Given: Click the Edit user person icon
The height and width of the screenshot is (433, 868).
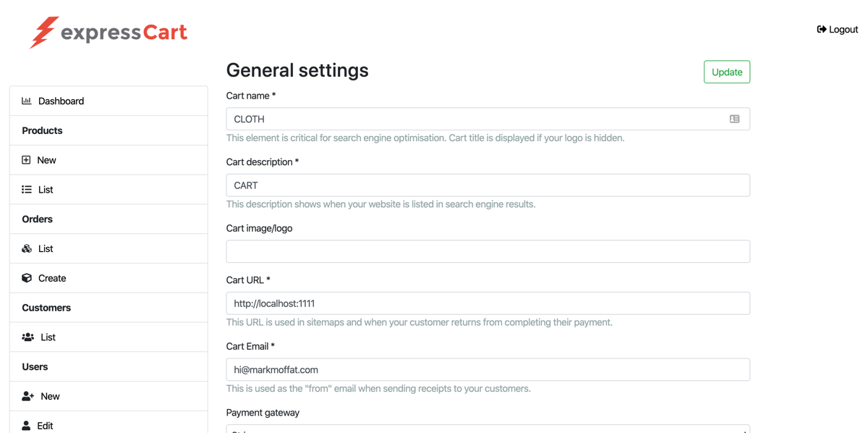Looking at the screenshot, I should [26, 426].
